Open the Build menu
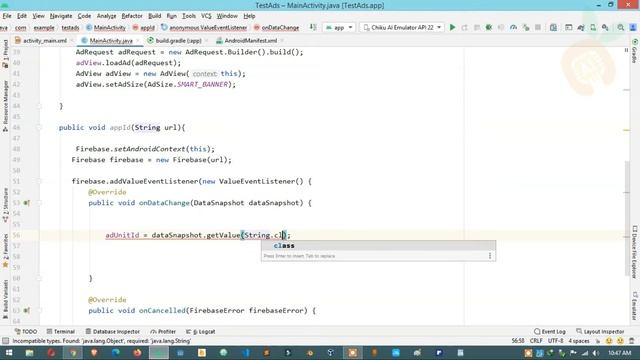Viewport: 640px width, 360px height. [154, 16]
